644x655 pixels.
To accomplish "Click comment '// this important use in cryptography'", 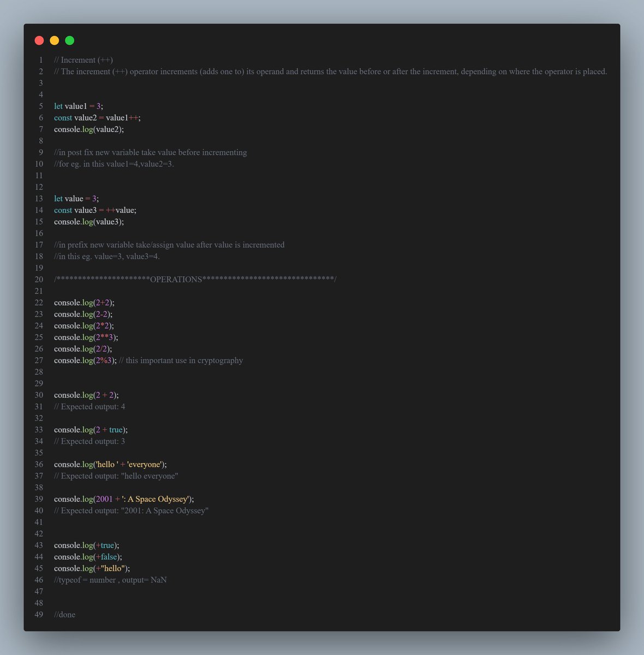I will click(181, 360).
